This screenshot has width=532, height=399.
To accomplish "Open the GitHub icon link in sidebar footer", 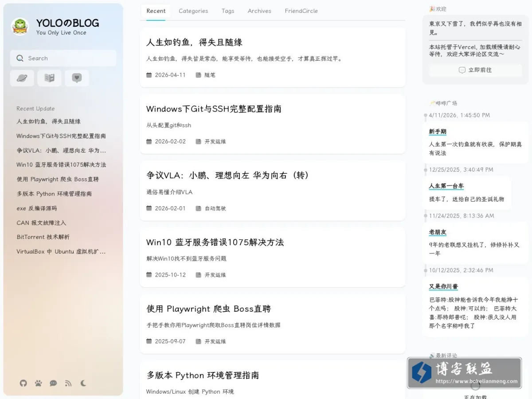I will pos(23,383).
